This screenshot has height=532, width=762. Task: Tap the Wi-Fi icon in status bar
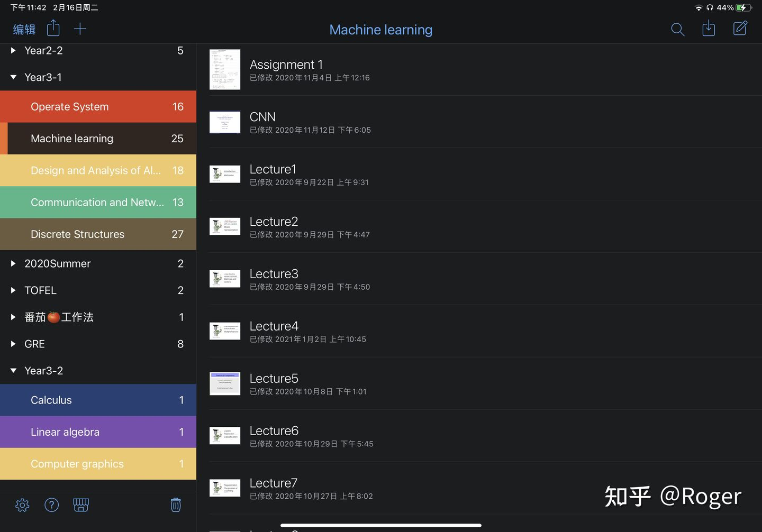click(698, 7)
